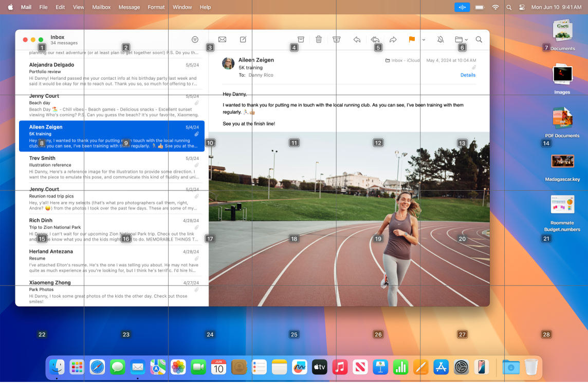
Task: Forward the selected message
Action: [393, 39]
